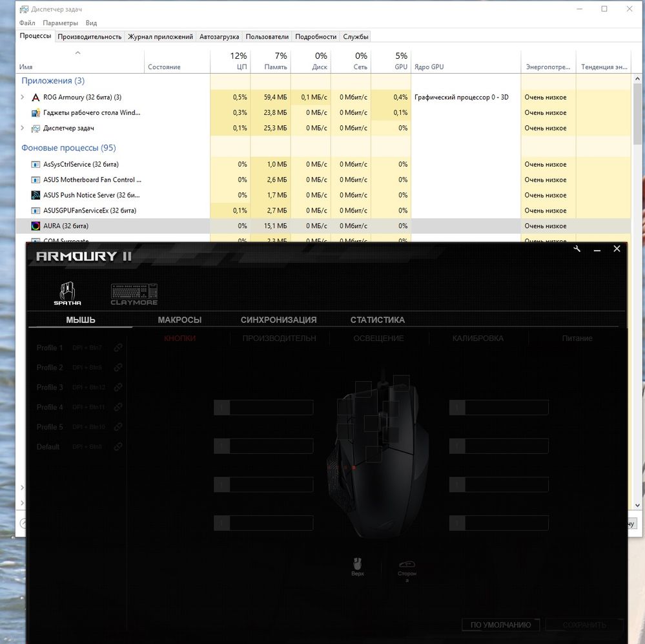Open the Журнал приложений tab
Screen dimensions: 645x644
coord(160,37)
